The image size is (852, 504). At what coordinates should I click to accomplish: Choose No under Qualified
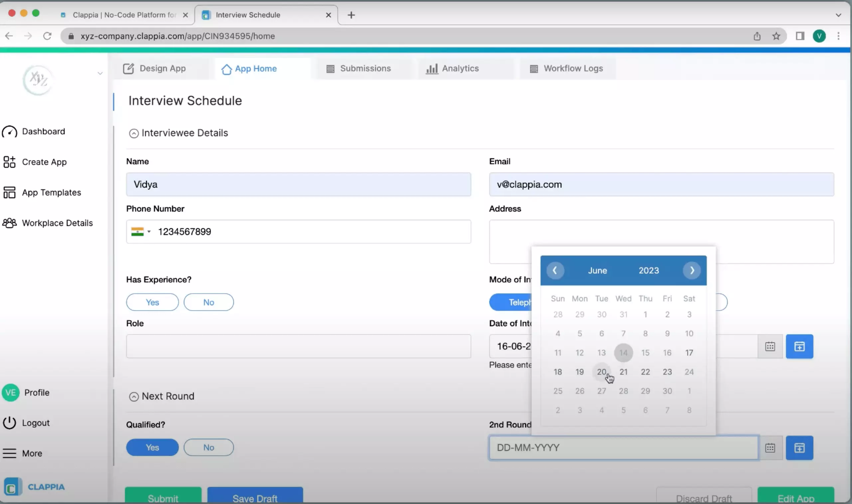pyautogui.click(x=209, y=447)
